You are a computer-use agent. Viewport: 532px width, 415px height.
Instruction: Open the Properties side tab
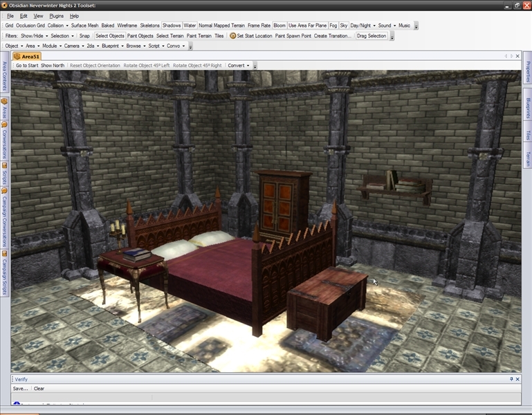pyautogui.click(x=527, y=73)
